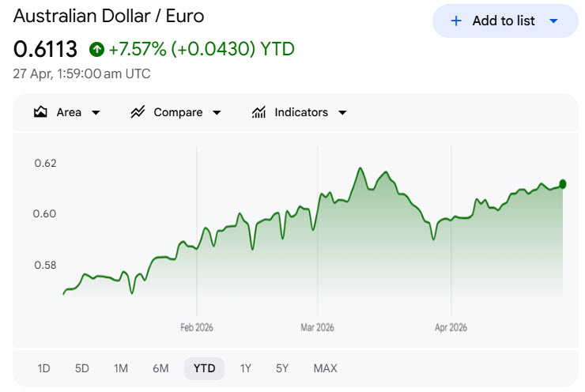585x392 pixels.
Task: View the 1Y time range
Action: 246,368
